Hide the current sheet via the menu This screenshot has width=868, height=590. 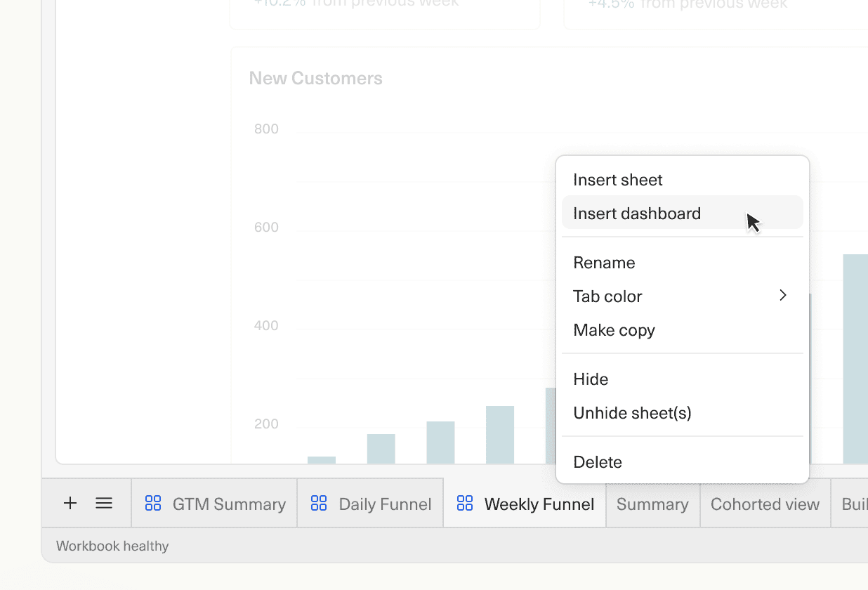click(x=590, y=379)
